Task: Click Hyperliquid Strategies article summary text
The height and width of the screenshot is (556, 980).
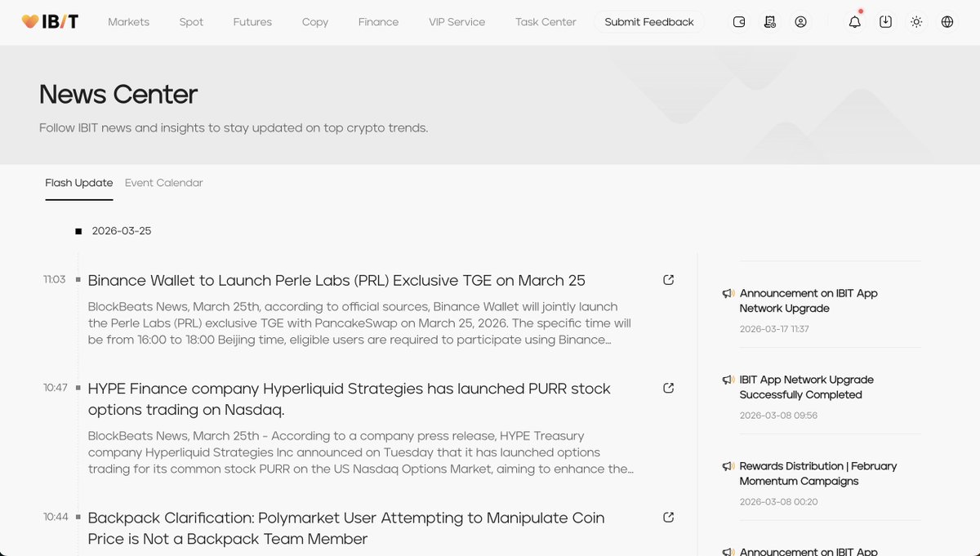Action: pos(360,452)
